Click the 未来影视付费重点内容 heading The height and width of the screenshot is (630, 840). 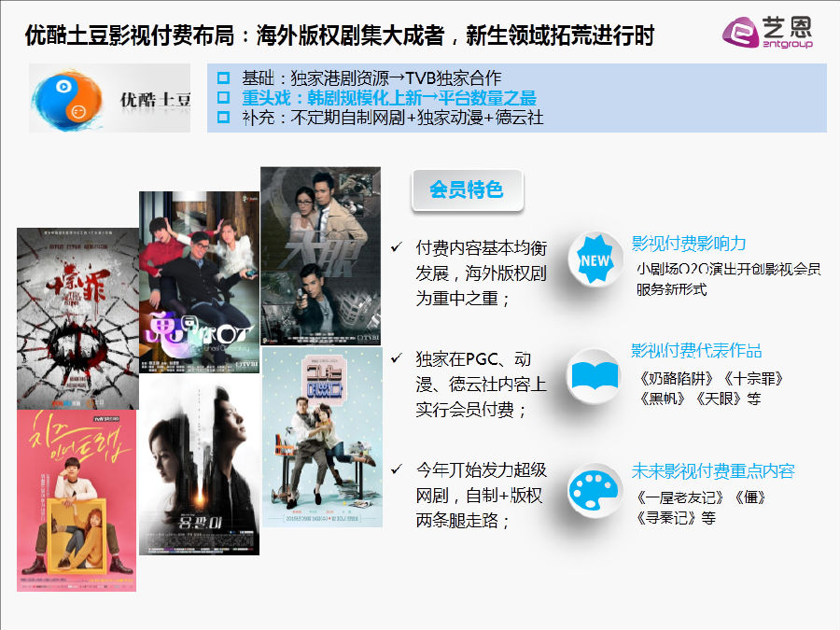click(x=713, y=471)
